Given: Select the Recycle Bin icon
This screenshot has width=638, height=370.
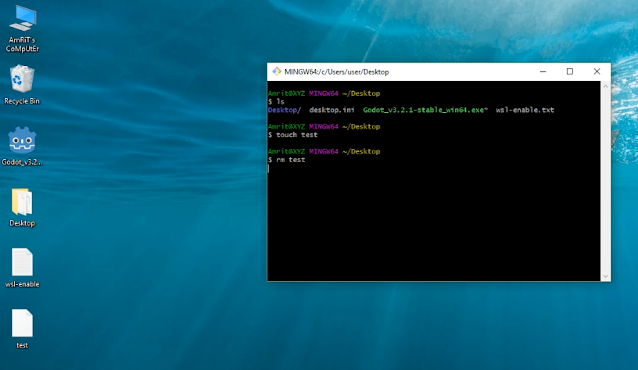Looking at the screenshot, I should [x=22, y=85].
